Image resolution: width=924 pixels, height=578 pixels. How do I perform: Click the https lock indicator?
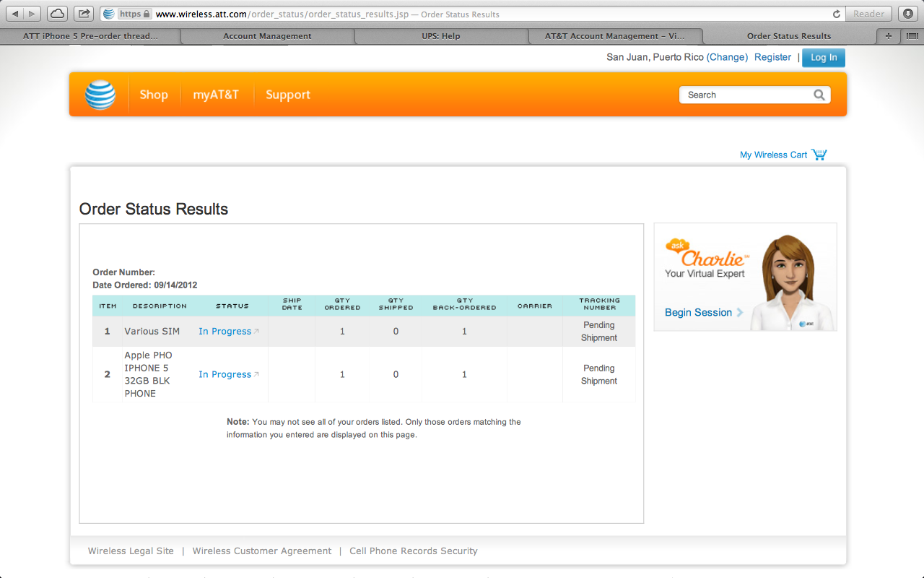(x=135, y=14)
